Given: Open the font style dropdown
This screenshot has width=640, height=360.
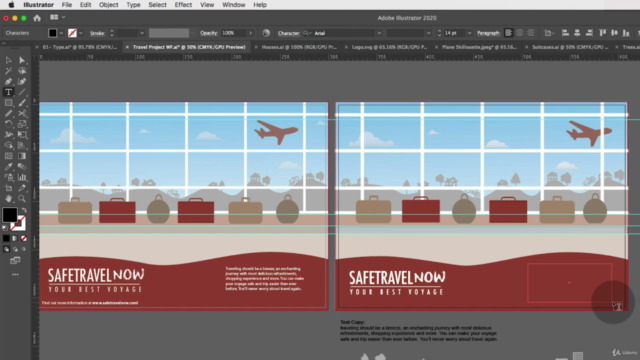Looking at the screenshot, I should [x=428, y=33].
